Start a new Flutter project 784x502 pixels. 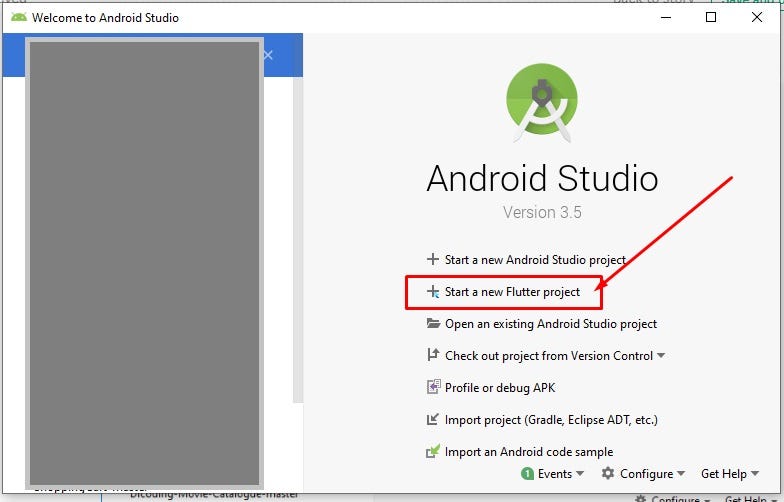(x=512, y=292)
